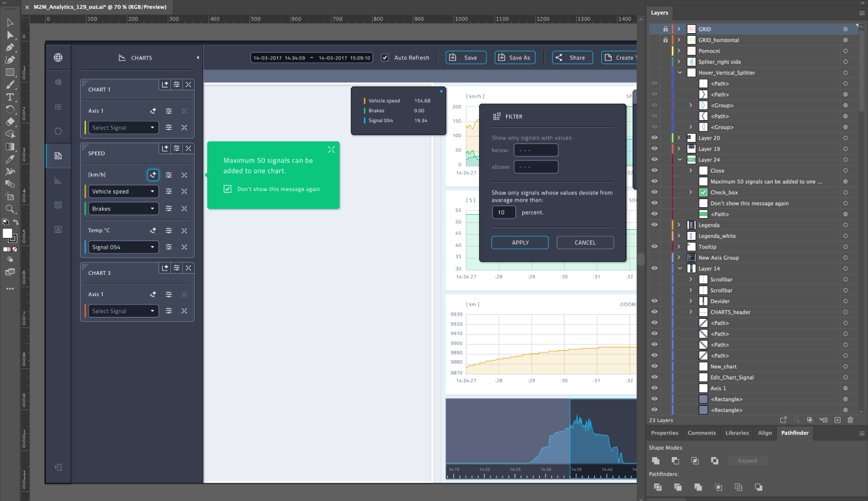The width and height of the screenshot is (868, 501).
Task: Delete the selected layer with the trash icon
Action: [x=850, y=420]
